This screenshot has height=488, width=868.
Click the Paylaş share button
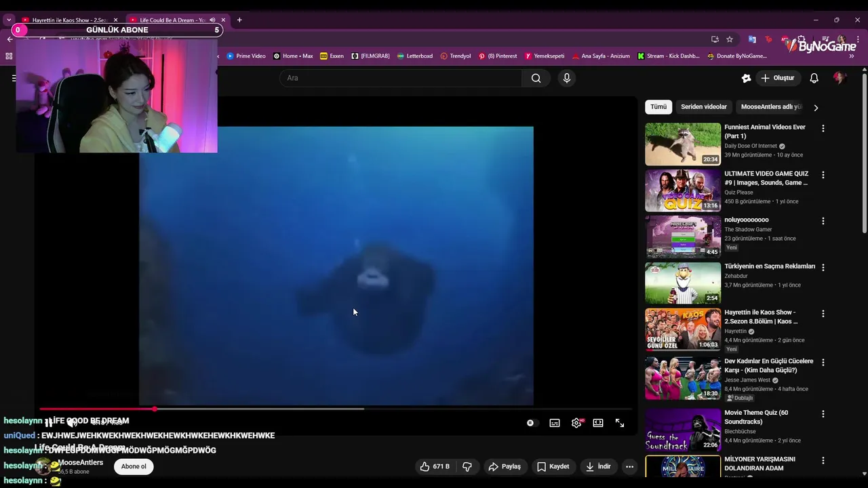pyautogui.click(x=505, y=466)
